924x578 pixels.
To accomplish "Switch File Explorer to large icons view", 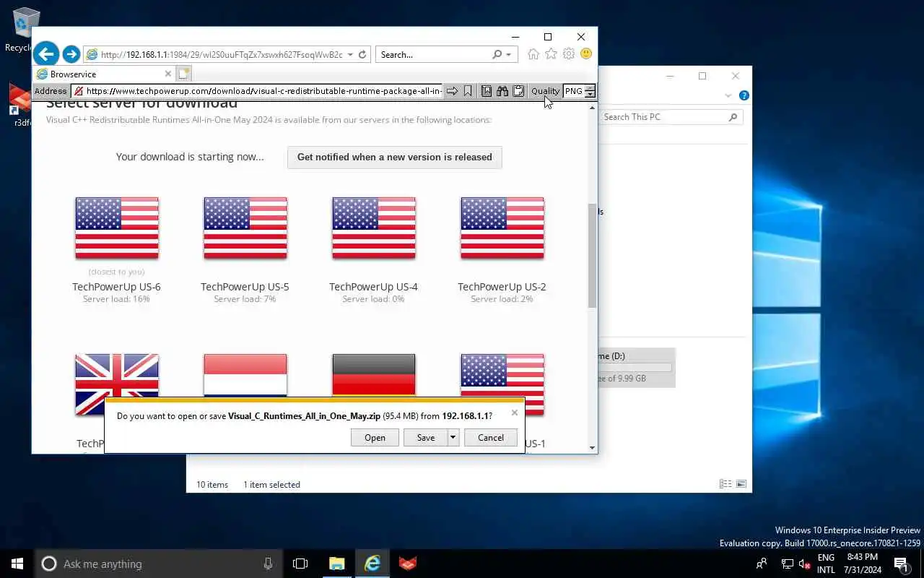I will [x=741, y=484].
